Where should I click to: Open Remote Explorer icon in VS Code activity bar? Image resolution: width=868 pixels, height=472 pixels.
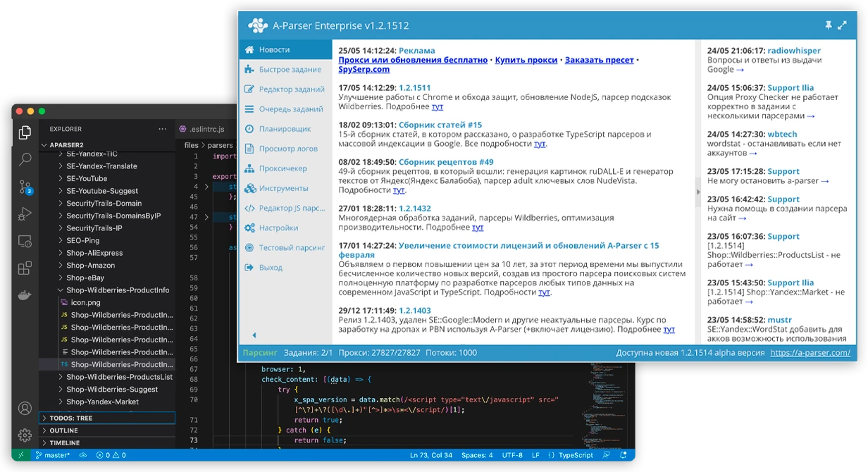pos(25,241)
